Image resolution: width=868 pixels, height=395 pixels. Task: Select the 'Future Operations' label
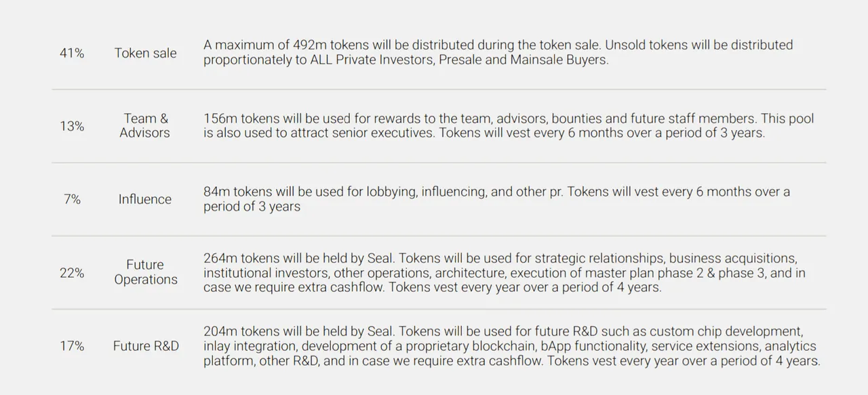tap(145, 272)
